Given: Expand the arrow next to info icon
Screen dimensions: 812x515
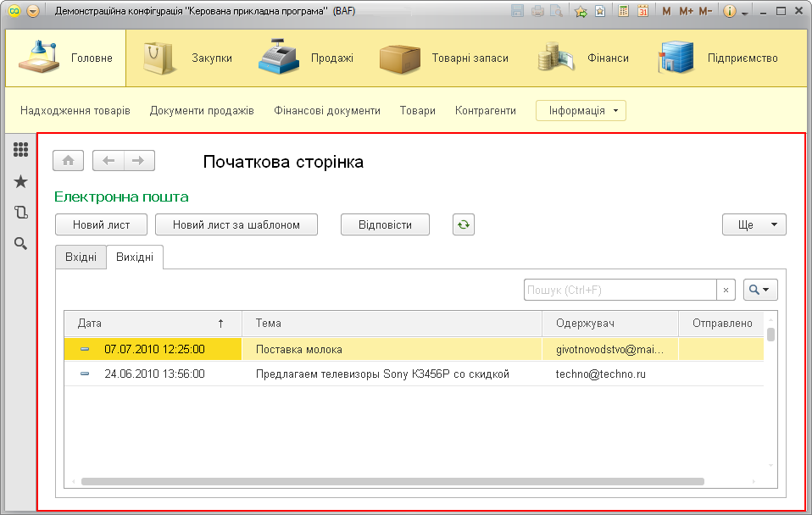Looking at the screenshot, I should click(745, 13).
